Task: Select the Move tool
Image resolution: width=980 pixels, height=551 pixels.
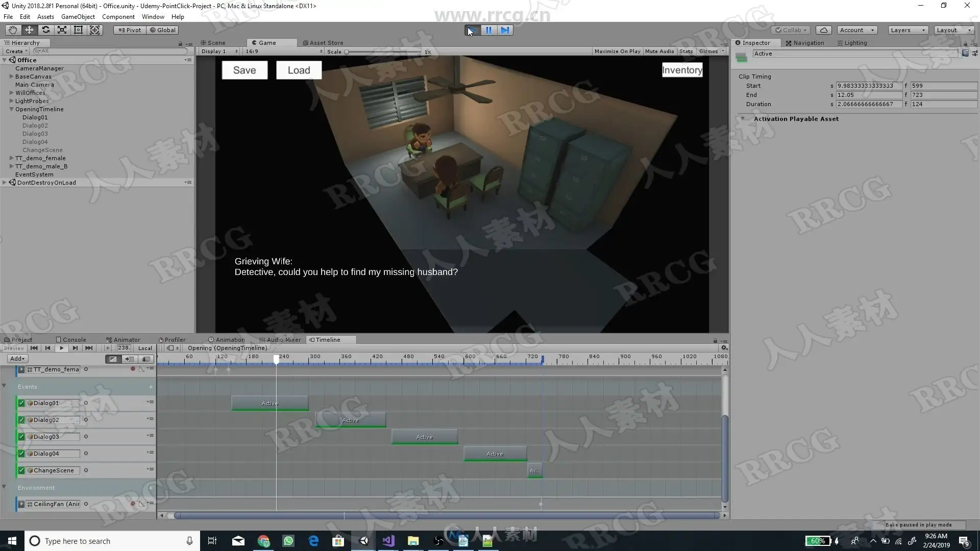Action: point(29,30)
